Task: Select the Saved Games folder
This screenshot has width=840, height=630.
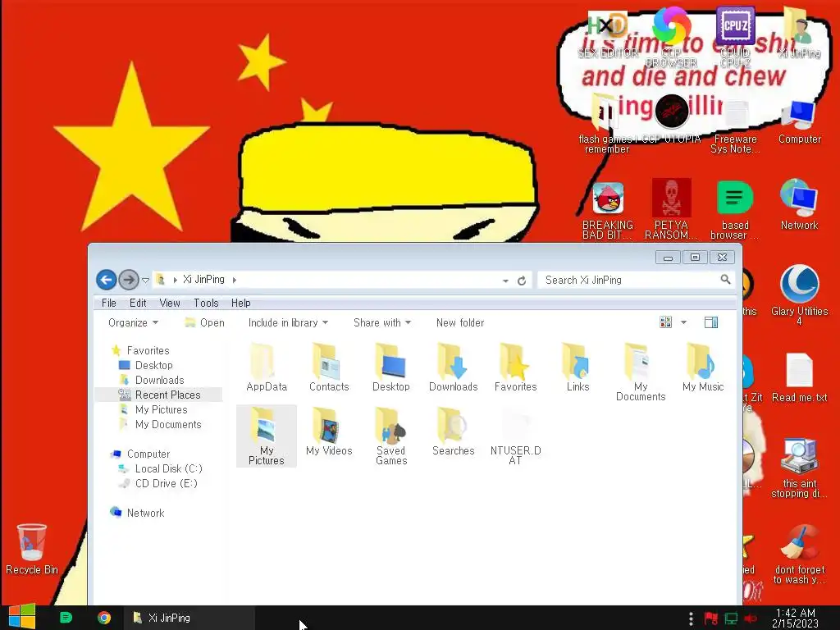Action: [x=391, y=436]
